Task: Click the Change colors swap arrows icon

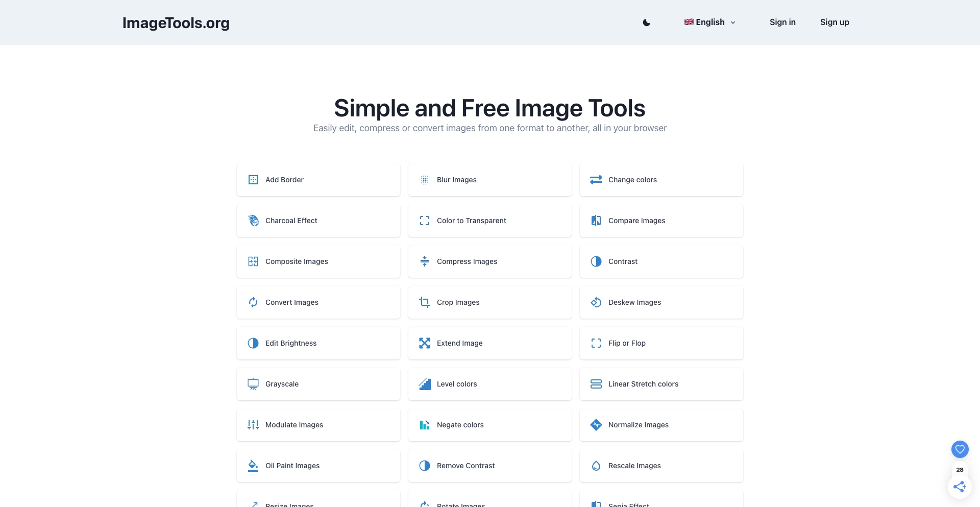Action: [x=596, y=180]
